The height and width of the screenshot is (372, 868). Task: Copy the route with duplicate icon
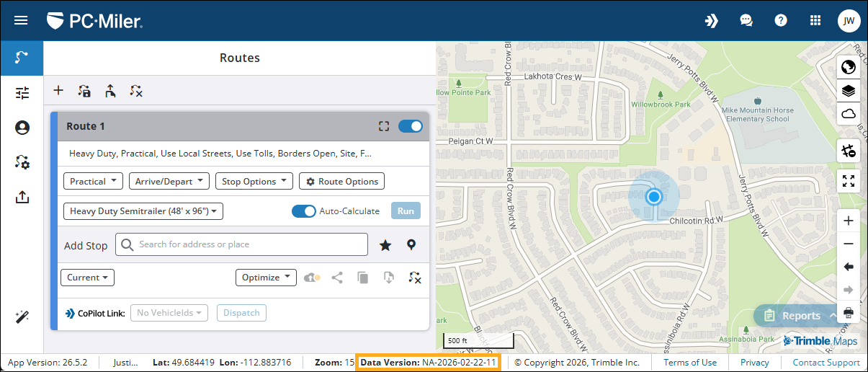363,278
